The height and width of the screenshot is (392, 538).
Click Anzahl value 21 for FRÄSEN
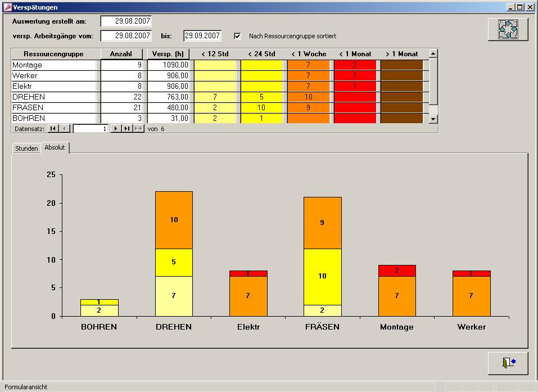pos(121,107)
